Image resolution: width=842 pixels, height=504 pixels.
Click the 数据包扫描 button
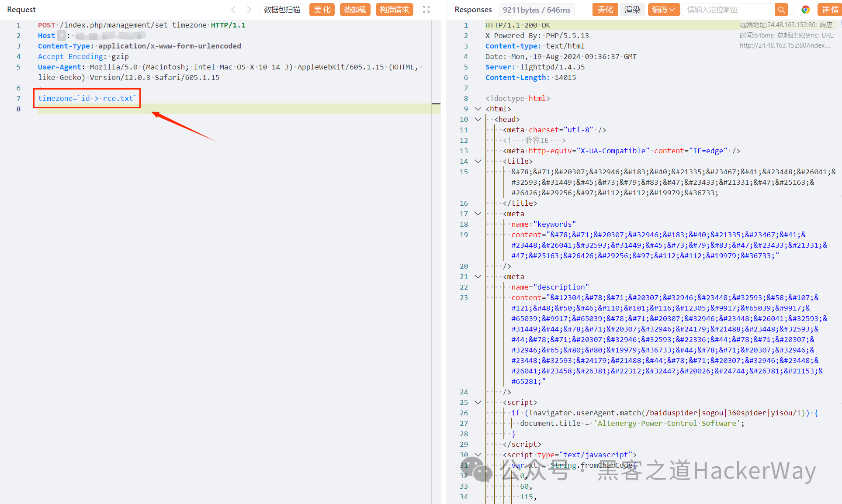coord(282,10)
